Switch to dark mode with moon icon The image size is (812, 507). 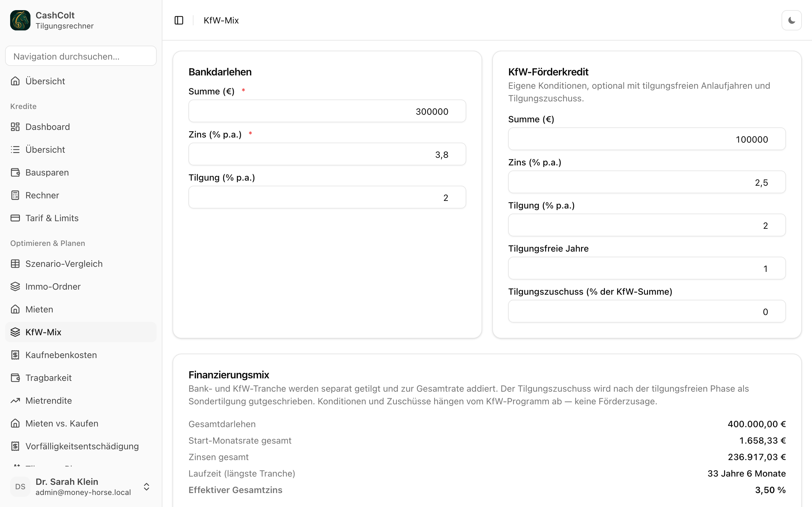(791, 21)
